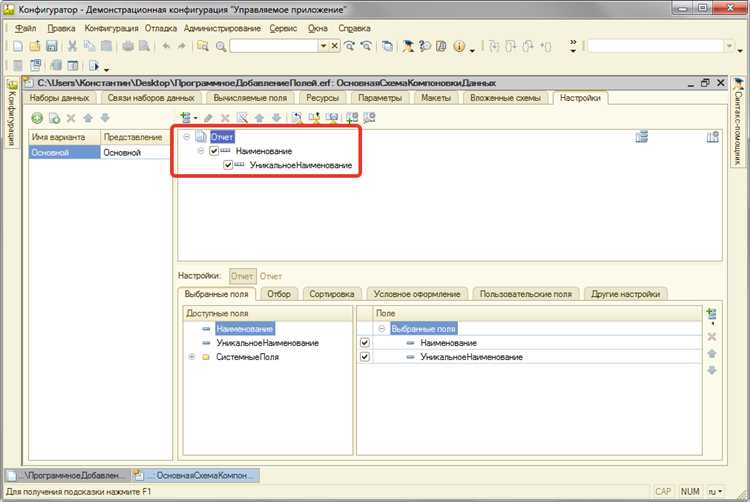Click the Open file toolbar icon

coord(34,46)
